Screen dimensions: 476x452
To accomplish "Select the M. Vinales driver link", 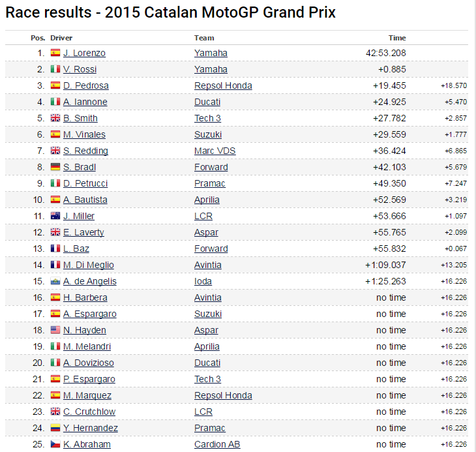I will pyautogui.click(x=84, y=134).
